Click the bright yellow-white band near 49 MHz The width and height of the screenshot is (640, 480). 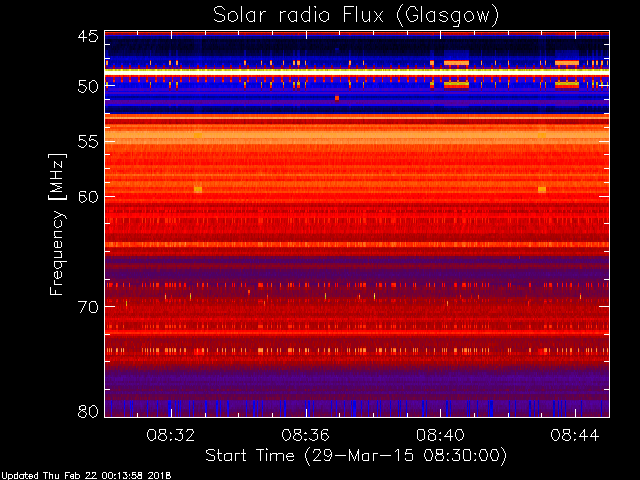coord(357,71)
